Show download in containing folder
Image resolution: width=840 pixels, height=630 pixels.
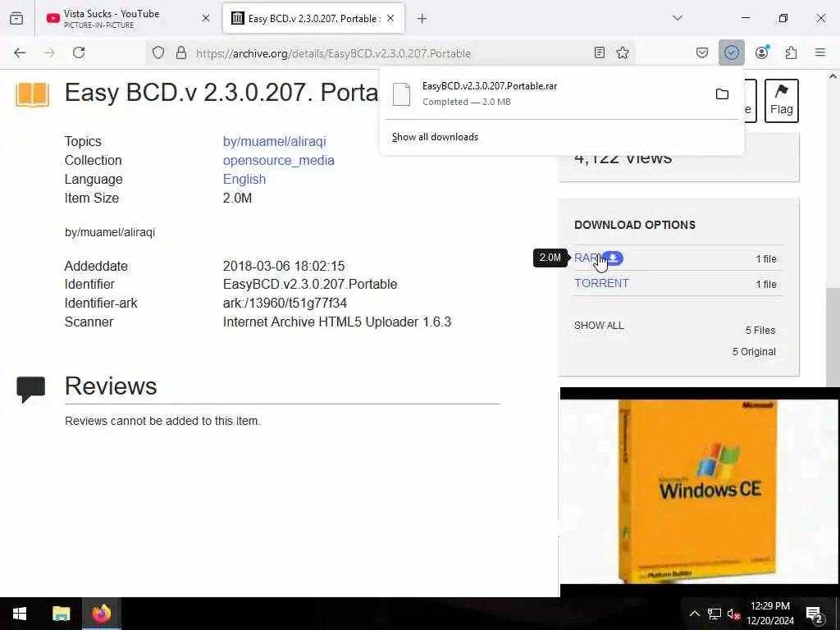click(722, 94)
